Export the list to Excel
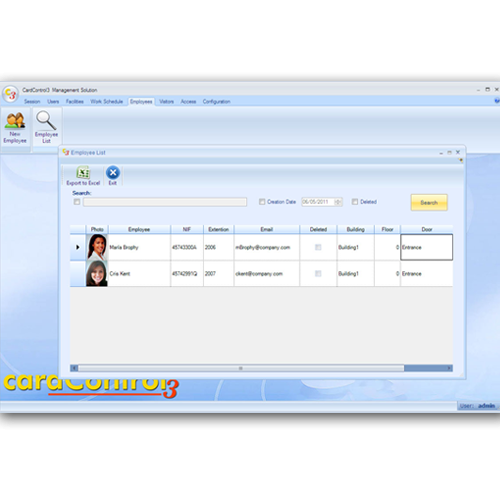This screenshot has width=500, height=500. [83, 176]
